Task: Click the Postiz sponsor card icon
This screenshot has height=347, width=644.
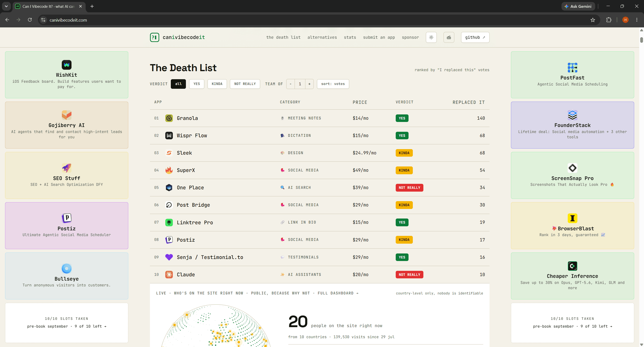Action: click(x=67, y=218)
